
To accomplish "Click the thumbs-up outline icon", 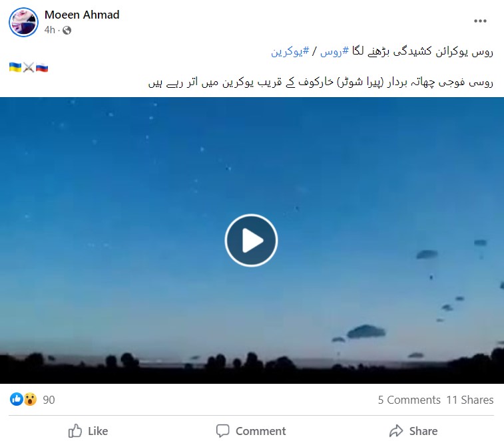I will (75, 431).
